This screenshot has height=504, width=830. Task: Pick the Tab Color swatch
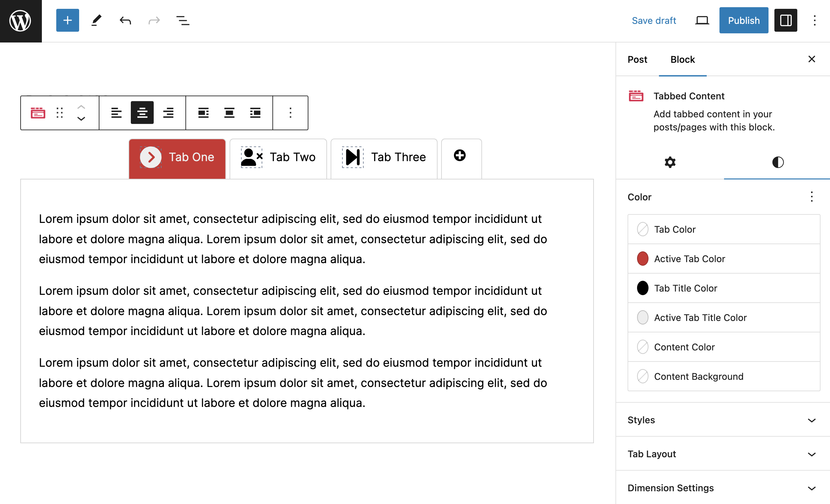[x=724, y=229]
